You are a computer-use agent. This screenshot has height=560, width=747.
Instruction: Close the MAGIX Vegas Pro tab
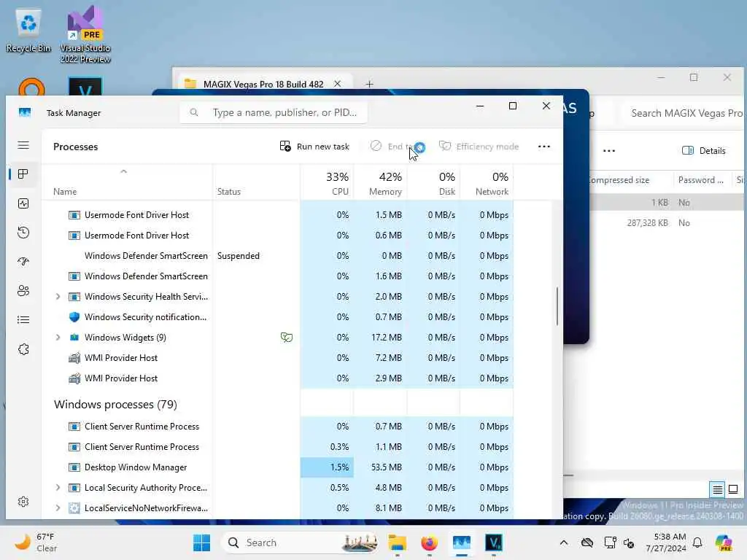pos(337,84)
